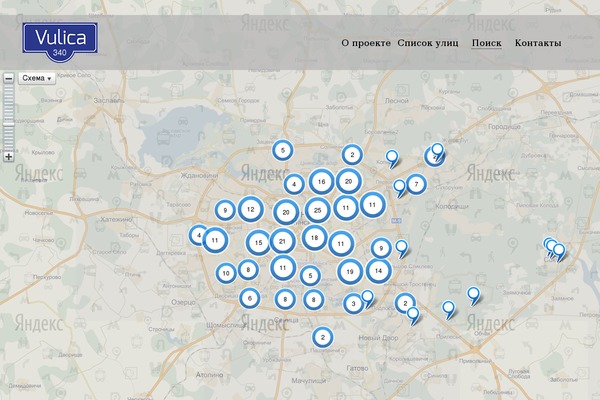Click the cluster marker labeled 14

[378, 271]
